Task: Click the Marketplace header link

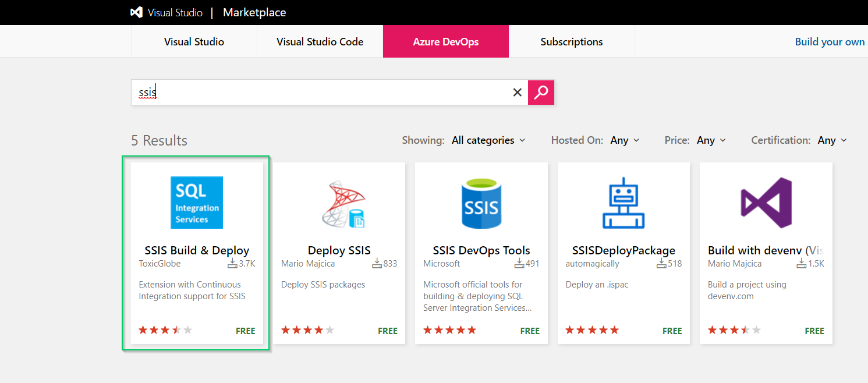Action: [x=254, y=12]
